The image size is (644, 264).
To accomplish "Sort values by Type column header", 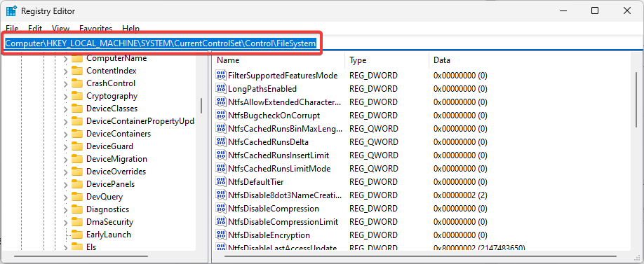I will pyautogui.click(x=387, y=60).
